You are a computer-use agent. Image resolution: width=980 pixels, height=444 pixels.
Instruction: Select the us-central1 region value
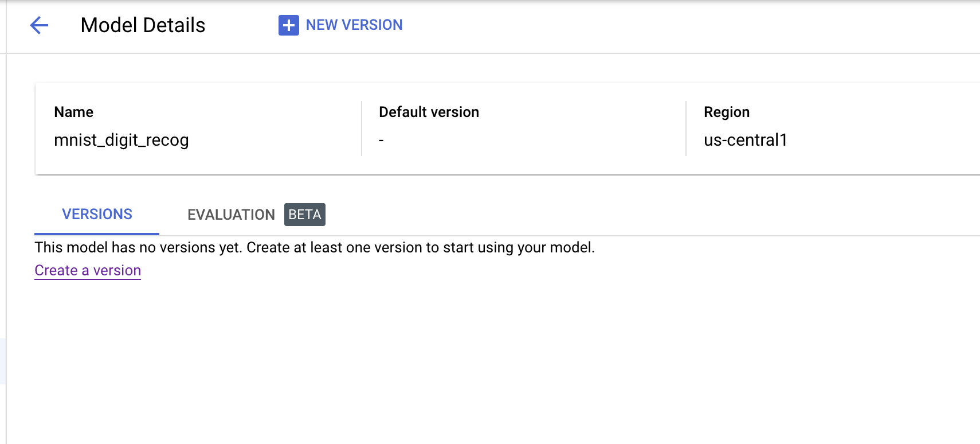click(x=745, y=140)
